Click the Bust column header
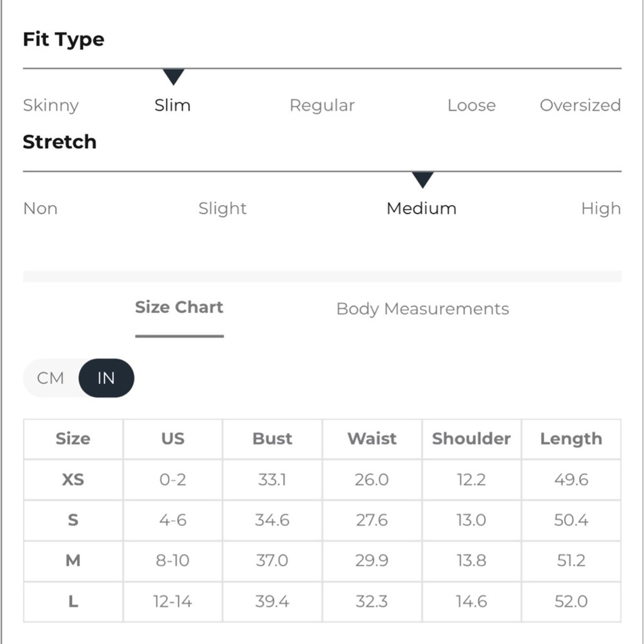 pyautogui.click(x=272, y=439)
